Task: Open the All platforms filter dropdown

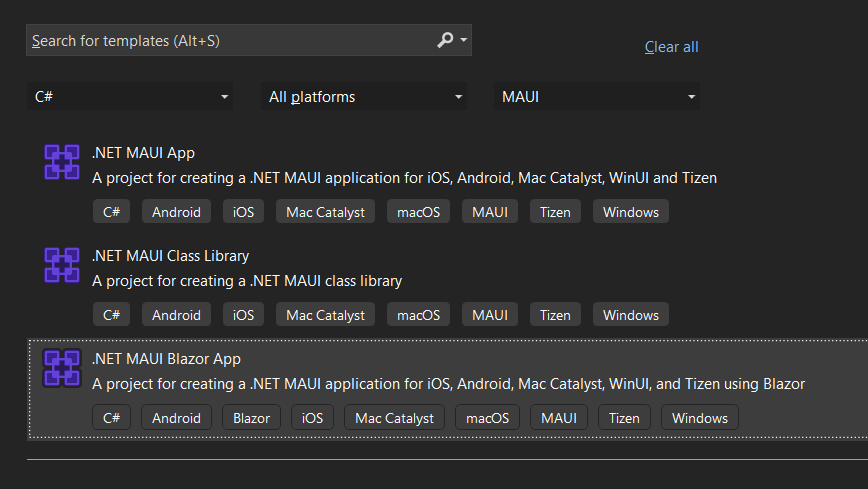Action: (364, 96)
